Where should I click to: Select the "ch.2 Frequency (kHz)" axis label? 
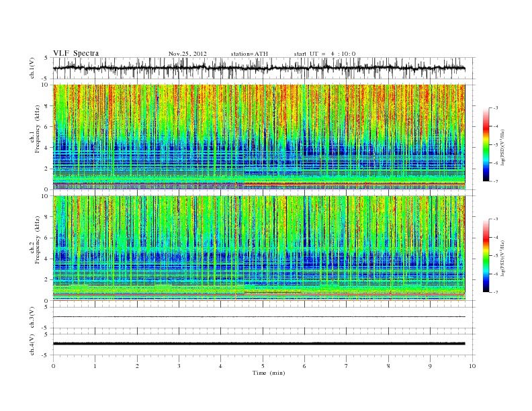coord(35,239)
